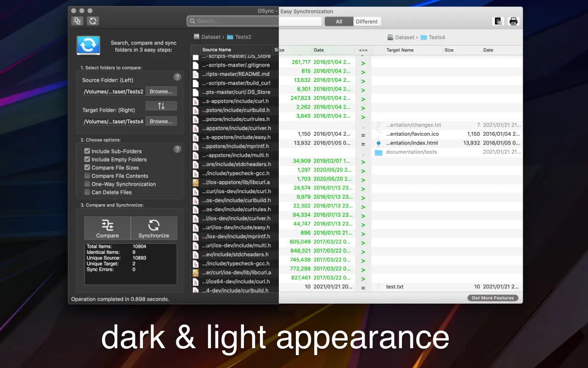Click Dataset in the source path breadcrumb
Viewport: 588px width, 368px height.
tap(211, 37)
